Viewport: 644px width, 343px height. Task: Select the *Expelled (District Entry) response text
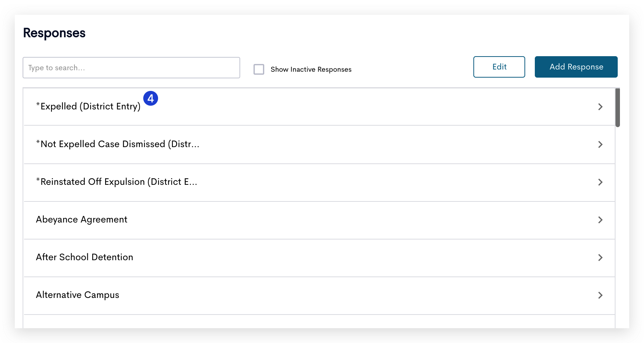pyautogui.click(x=88, y=106)
